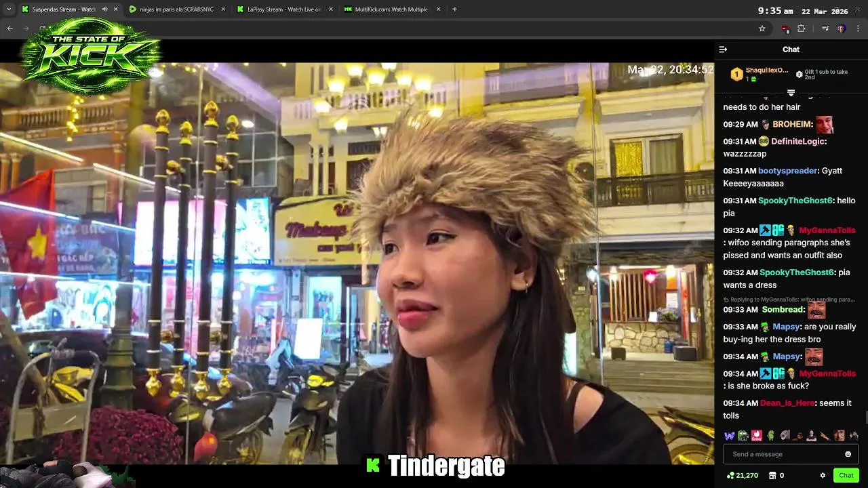This screenshot has height=488, width=868.
Task: Click the green Chat send button
Action: pyautogui.click(x=846, y=475)
